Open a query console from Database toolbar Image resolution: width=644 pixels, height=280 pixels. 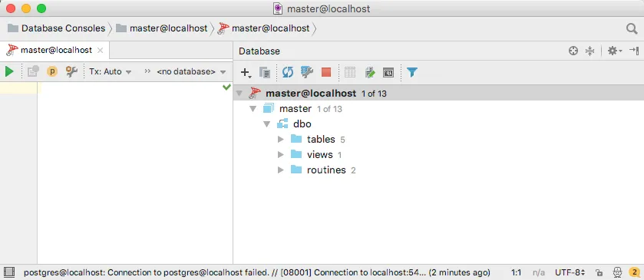[x=388, y=73]
